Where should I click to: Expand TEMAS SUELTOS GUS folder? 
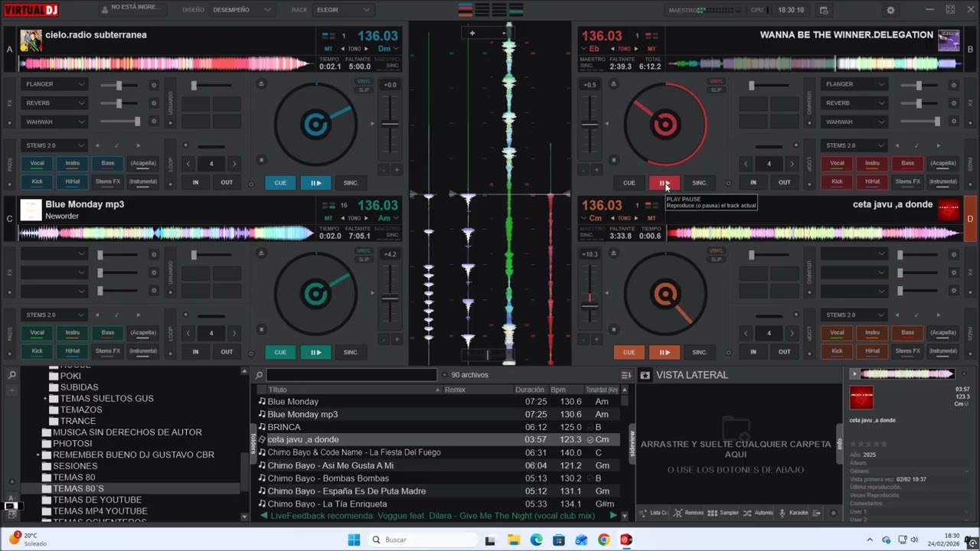(46, 399)
